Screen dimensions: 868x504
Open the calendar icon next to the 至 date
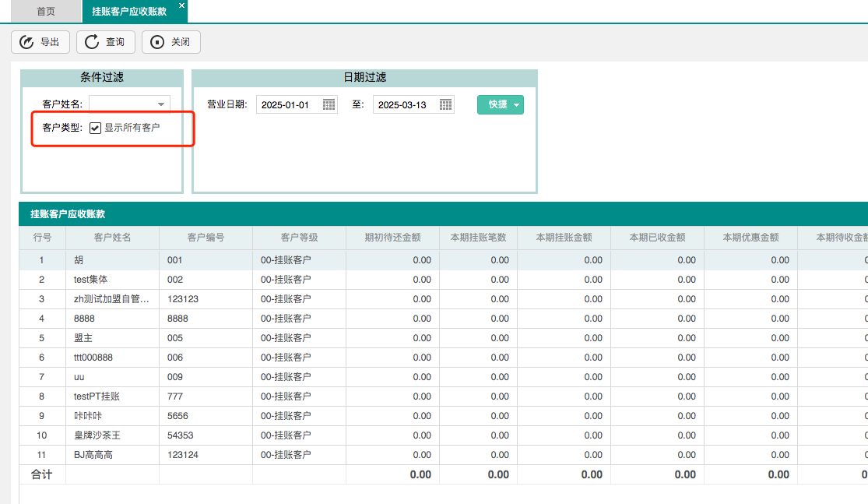[x=445, y=104]
